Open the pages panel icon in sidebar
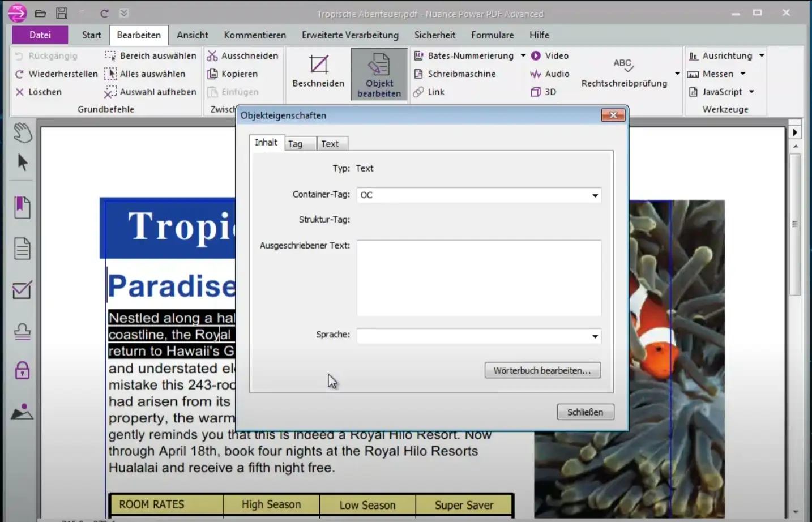The width and height of the screenshot is (812, 522). (22, 249)
